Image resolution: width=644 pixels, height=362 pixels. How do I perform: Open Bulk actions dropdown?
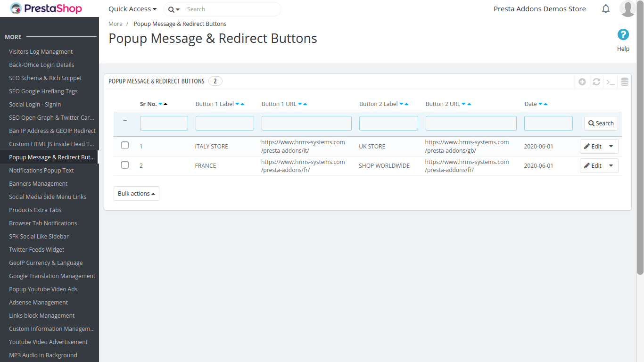click(136, 194)
